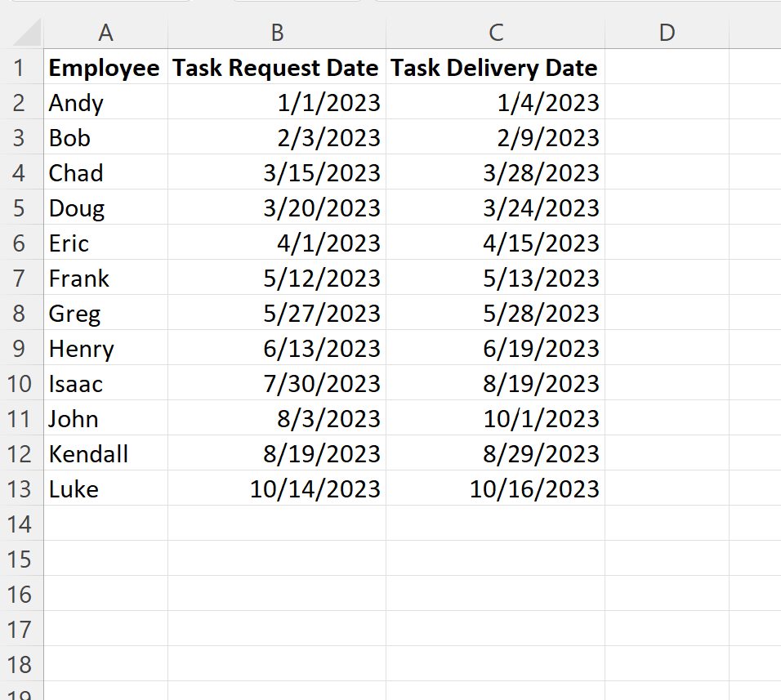Image resolution: width=781 pixels, height=700 pixels.
Task: Click delivery date 8/29/2023
Action: (496, 453)
